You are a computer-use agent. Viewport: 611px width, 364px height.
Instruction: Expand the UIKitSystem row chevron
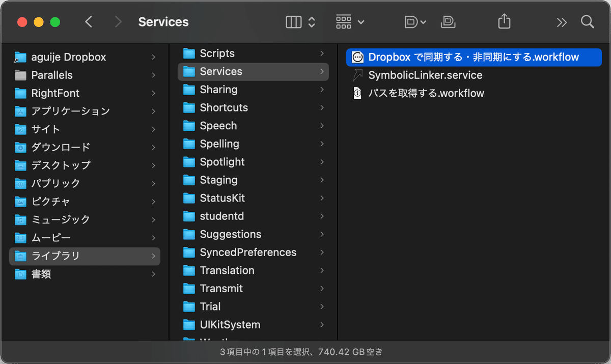tap(322, 325)
